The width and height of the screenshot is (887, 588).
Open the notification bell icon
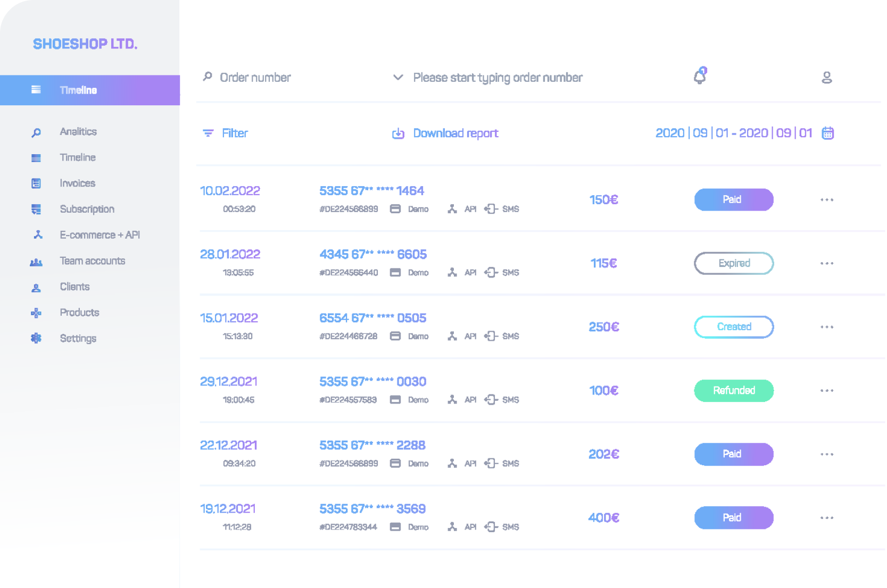(x=700, y=77)
